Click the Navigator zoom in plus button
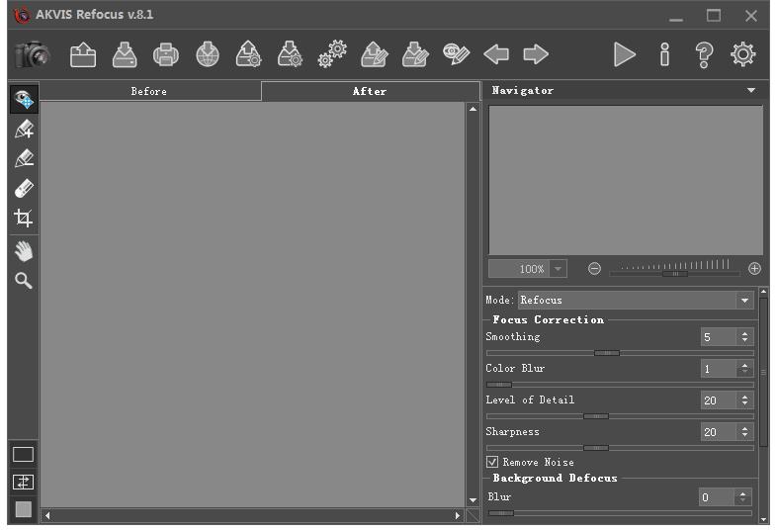 pyautogui.click(x=755, y=269)
